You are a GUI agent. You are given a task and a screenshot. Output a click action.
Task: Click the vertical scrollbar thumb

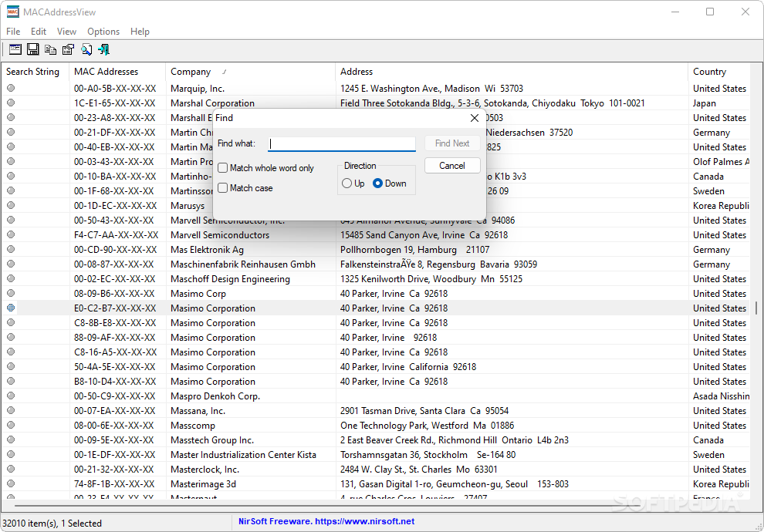click(x=756, y=308)
